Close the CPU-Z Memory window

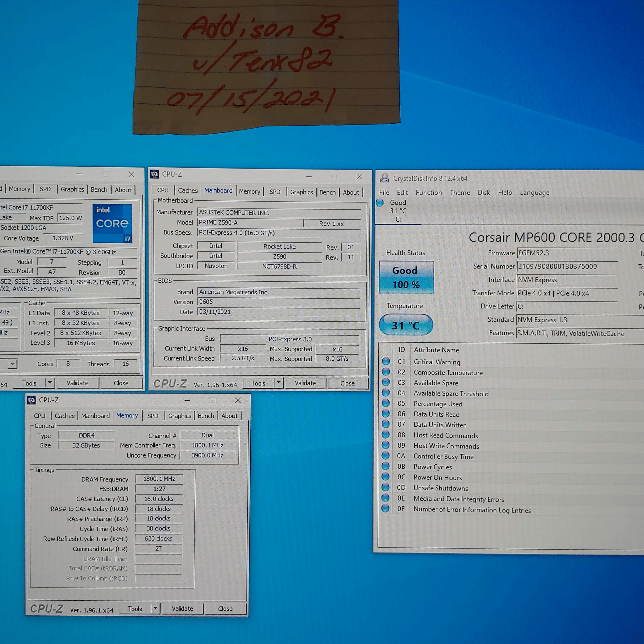pos(238,400)
